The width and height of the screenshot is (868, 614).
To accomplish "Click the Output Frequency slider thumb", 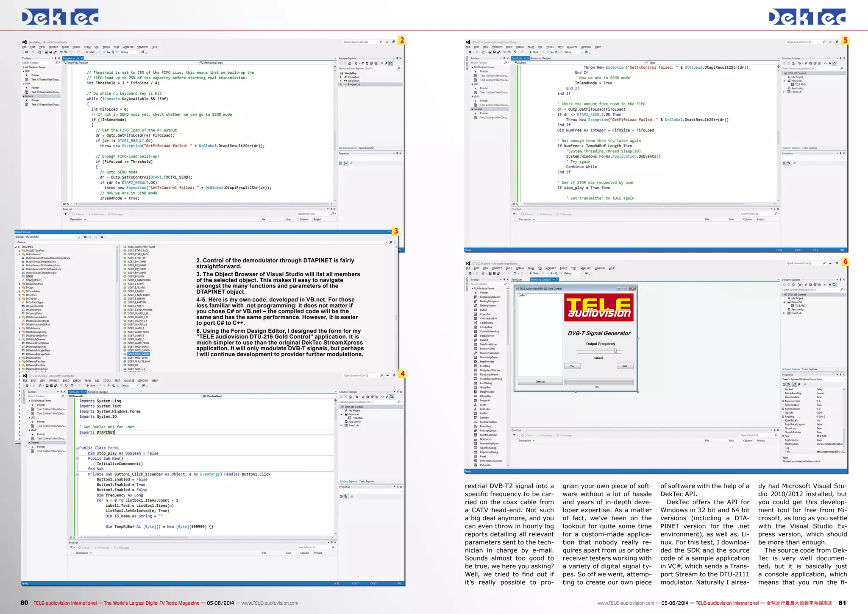I will coord(615,351).
